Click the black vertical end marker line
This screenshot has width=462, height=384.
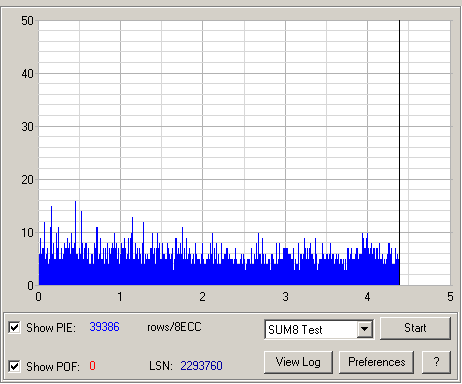pyautogui.click(x=399, y=153)
